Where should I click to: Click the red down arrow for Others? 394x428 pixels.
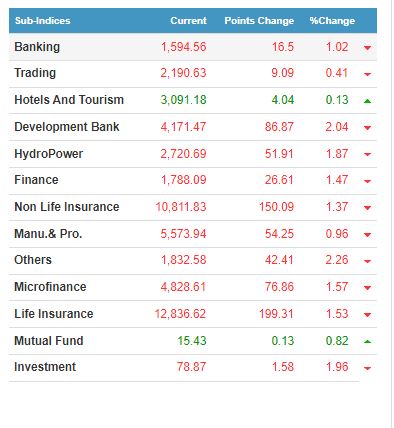click(x=367, y=261)
